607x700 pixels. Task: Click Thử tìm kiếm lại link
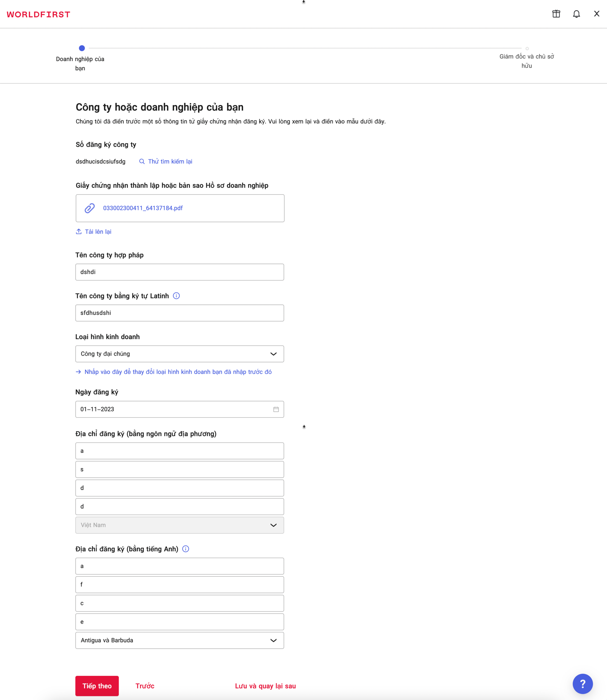pyautogui.click(x=166, y=162)
